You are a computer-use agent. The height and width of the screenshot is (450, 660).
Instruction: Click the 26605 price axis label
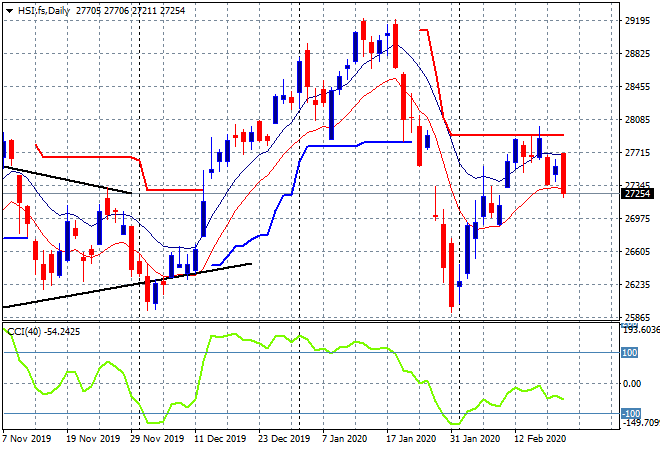[x=637, y=251]
